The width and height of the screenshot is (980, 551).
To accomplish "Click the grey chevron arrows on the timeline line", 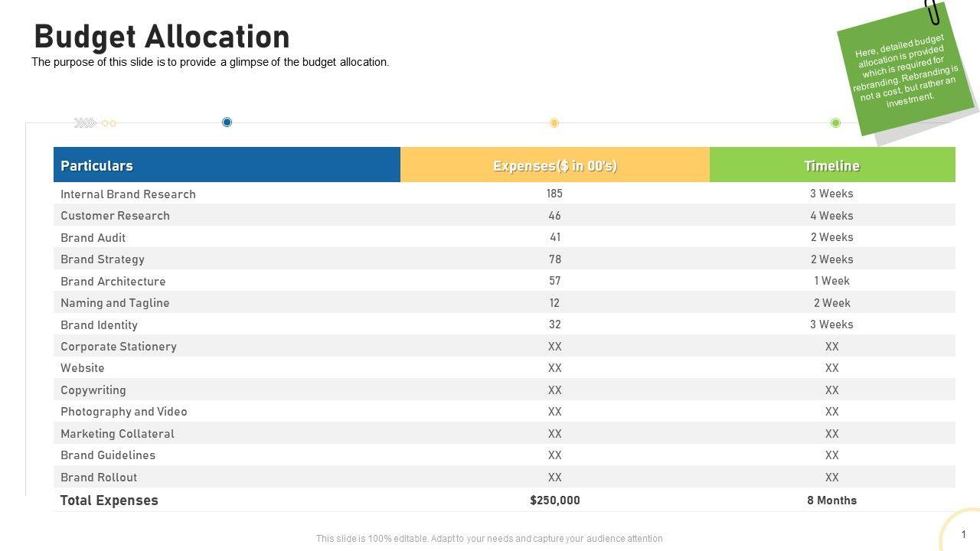I will [85, 122].
